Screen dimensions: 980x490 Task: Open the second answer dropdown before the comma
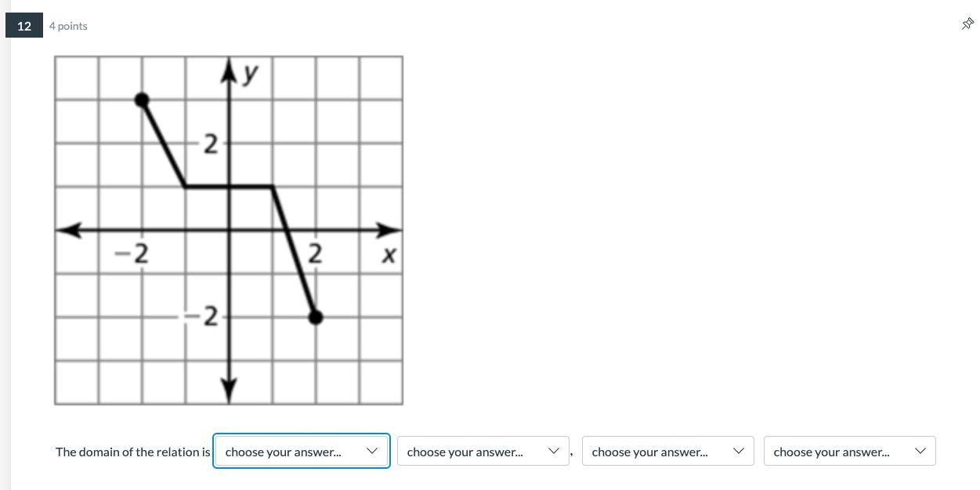click(x=483, y=451)
